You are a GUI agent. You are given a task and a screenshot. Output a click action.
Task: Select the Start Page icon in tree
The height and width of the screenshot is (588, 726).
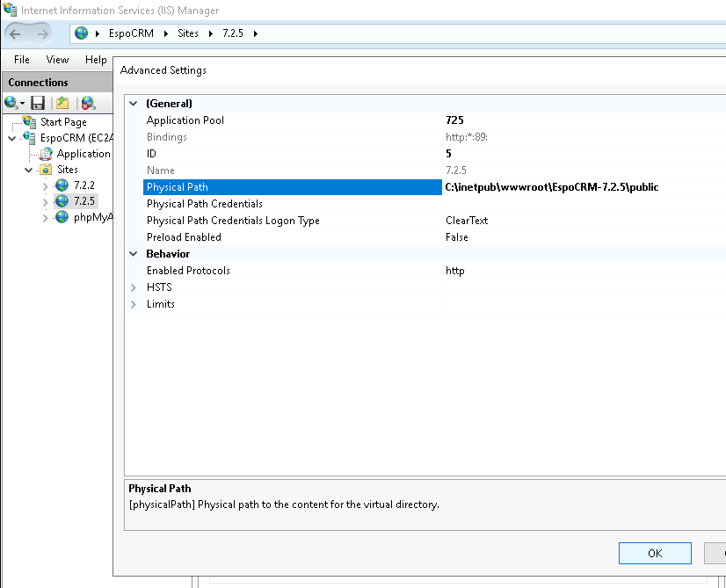click(x=30, y=122)
